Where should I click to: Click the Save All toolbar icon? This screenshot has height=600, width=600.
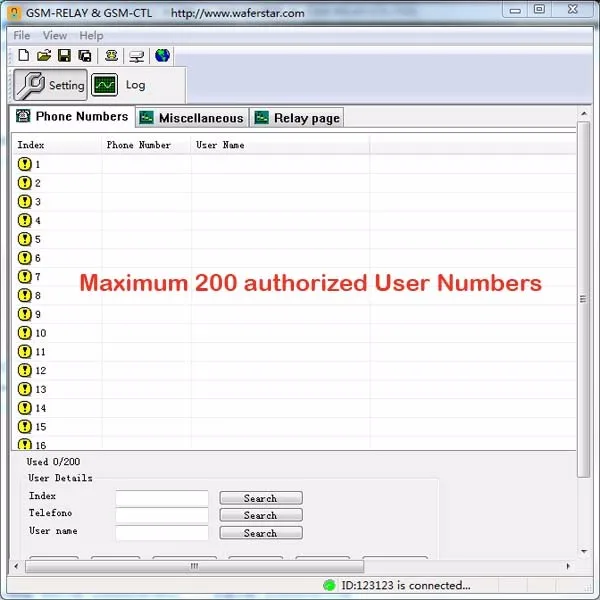[85, 56]
